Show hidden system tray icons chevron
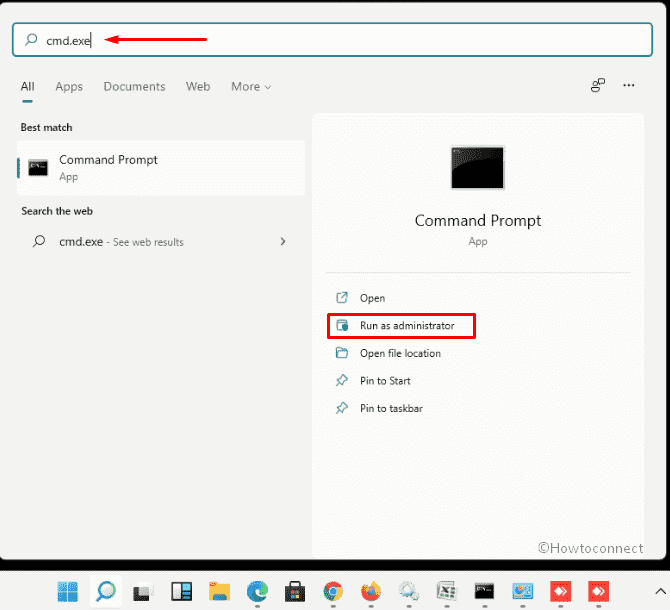670x610 pixels. (660, 592)
